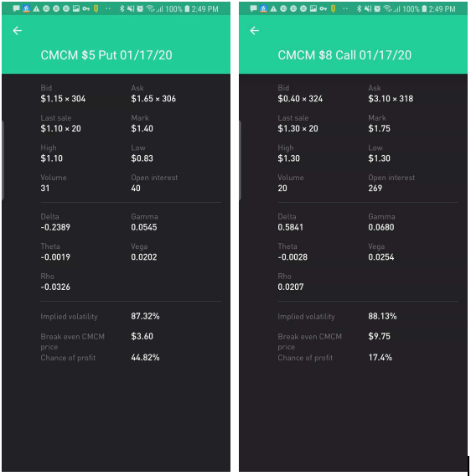Tap back arrow on CMCM $5 Put screen

[18, 31]
